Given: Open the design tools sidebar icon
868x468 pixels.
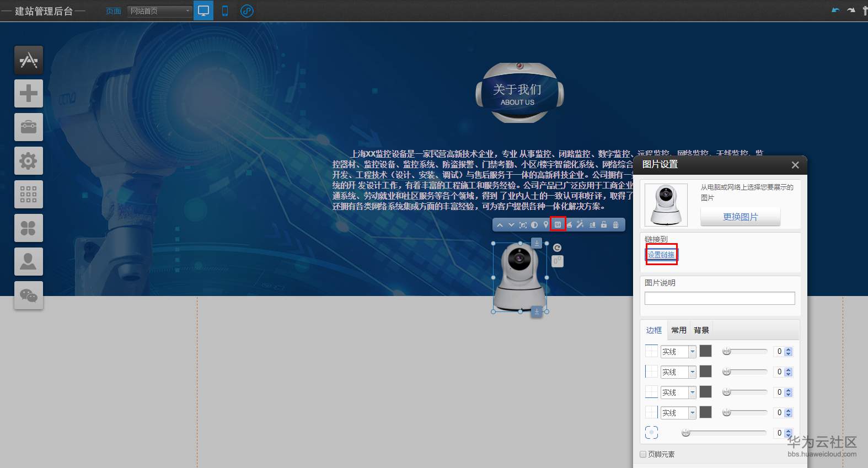Looking at the screenshot, I should [x=29, y=60].
